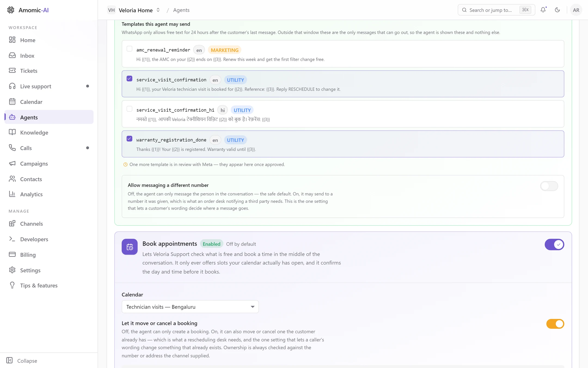Click the Enabled badge beside Book appointments

[212, 244]
